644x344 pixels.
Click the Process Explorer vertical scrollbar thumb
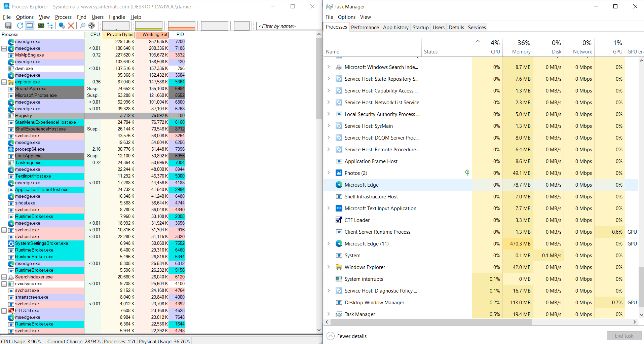(319, 78)
